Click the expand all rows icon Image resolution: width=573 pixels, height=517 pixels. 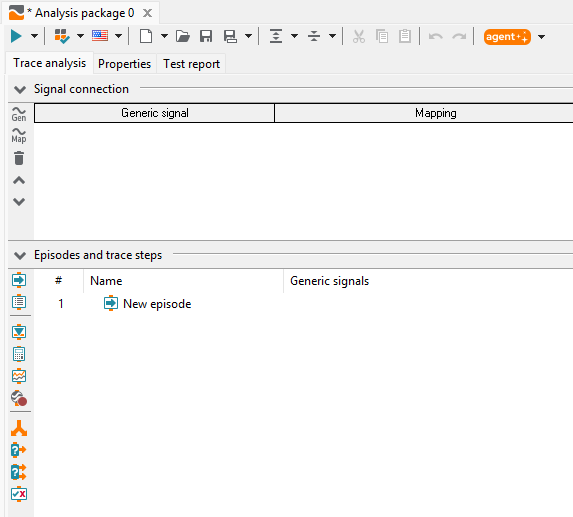pyautogui.click(x=276, y=37)
